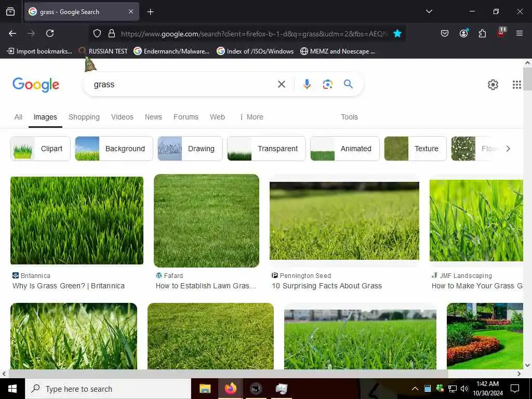Filter by the Clipart chip
The image size is (532, 399).
pyautogui.click(x=41, y=149)
